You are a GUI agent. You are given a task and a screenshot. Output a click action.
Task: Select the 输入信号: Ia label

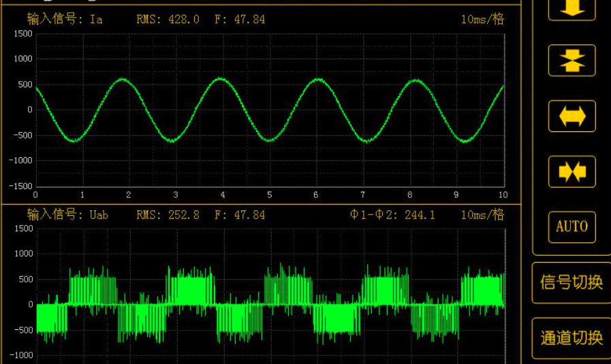click(x=65, y=20)
